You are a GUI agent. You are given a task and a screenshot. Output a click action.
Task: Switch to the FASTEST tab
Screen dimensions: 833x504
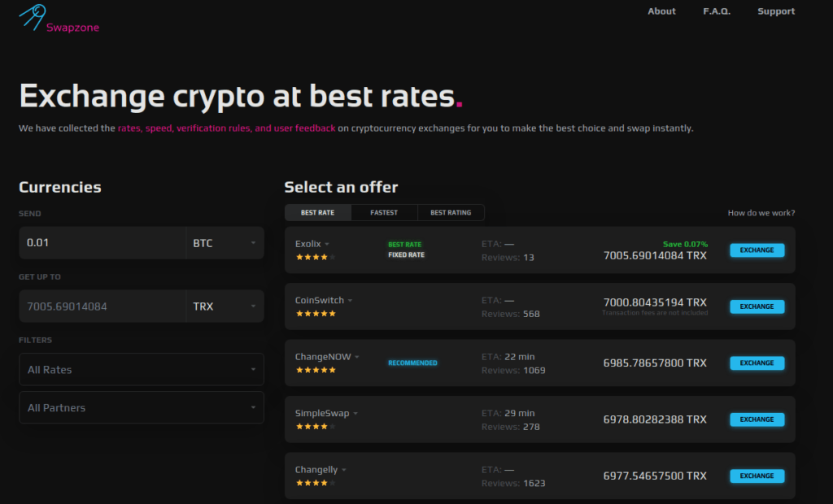[384, 211]
